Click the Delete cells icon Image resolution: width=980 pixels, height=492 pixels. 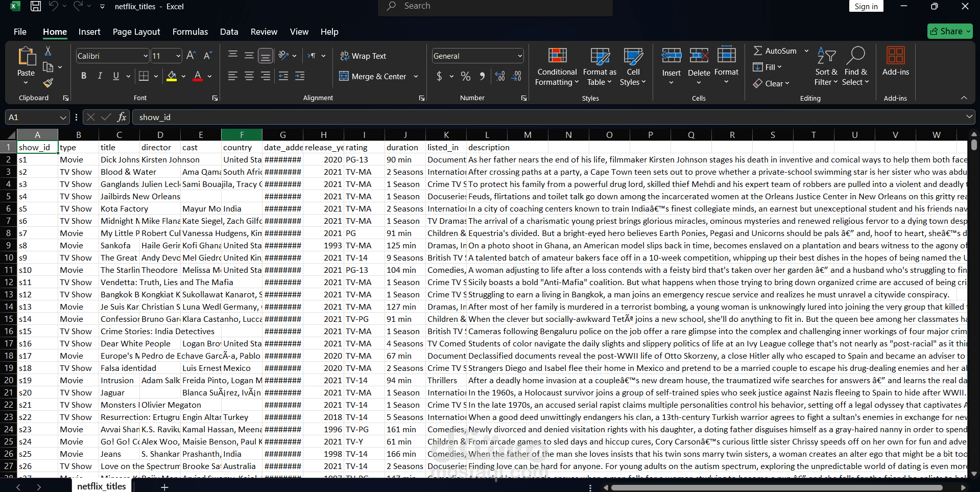699,56
